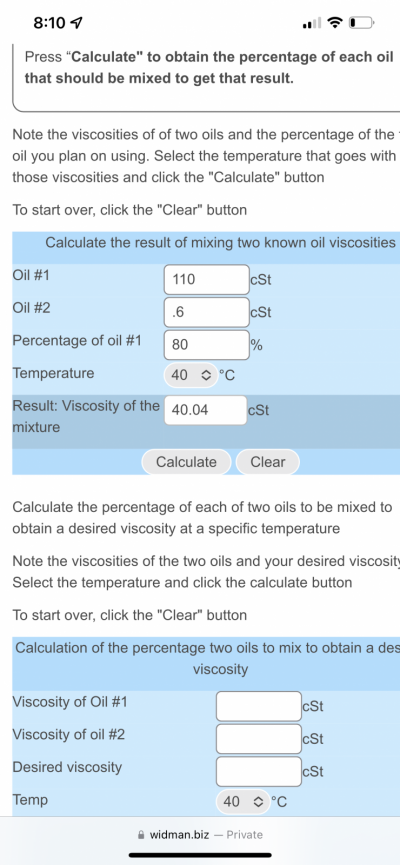Tap the Wi-Fi status icon
Viewport: 400px width, 865px height.
click(x=333, y=23)
